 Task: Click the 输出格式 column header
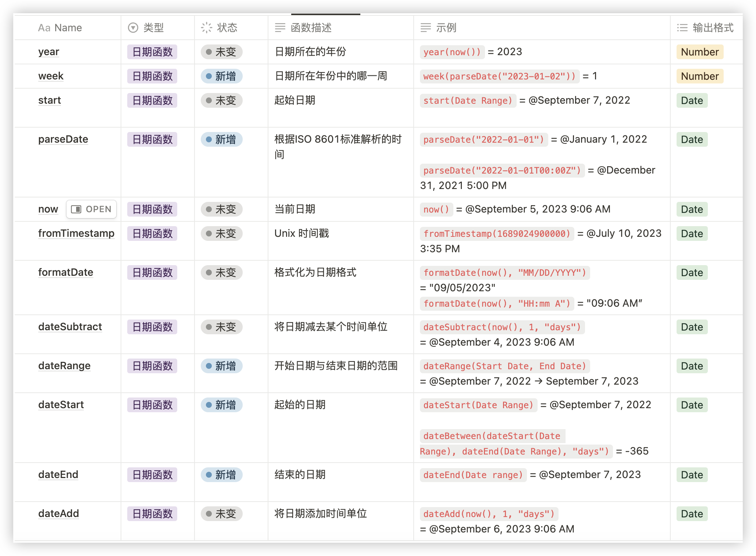712,27
